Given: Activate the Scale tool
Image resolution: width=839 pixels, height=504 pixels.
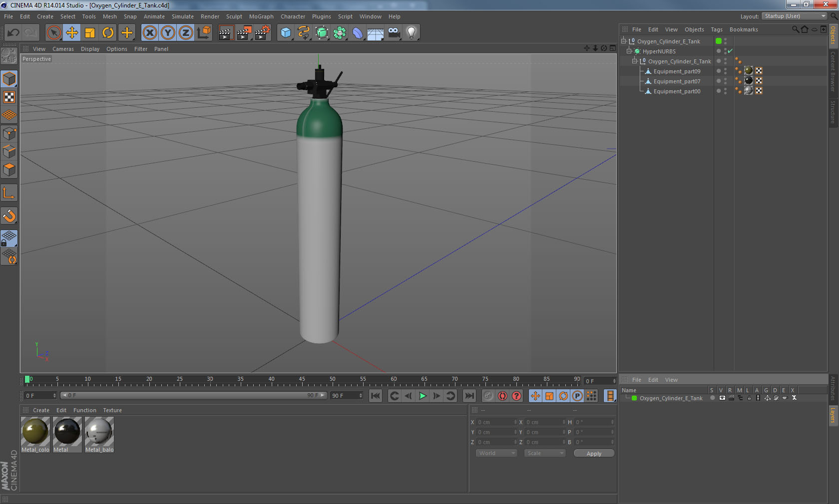Looking at the screenshot, I should [x=90, y=33].
